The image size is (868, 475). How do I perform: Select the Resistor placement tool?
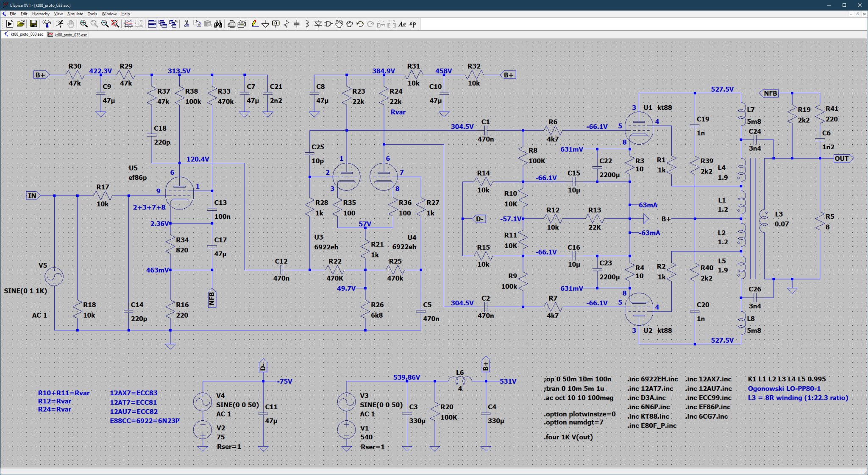click(x=287, y=24)
